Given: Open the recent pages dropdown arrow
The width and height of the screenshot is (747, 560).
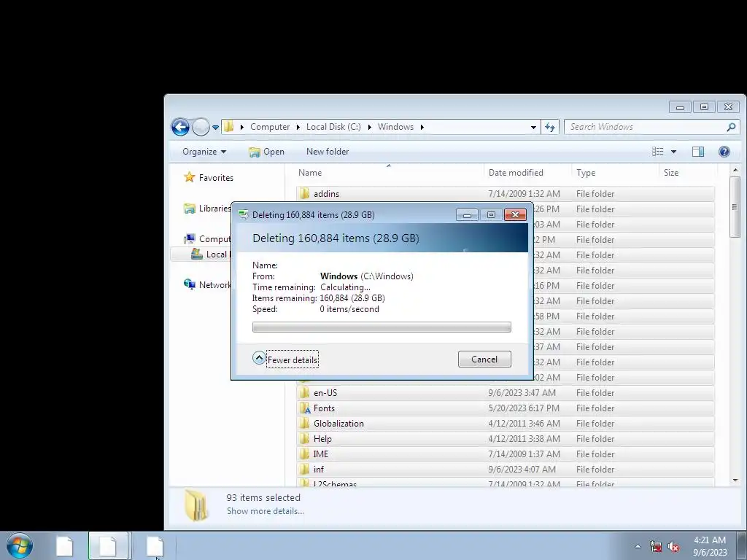Looking at the screenshot, I should pos(215,128).
